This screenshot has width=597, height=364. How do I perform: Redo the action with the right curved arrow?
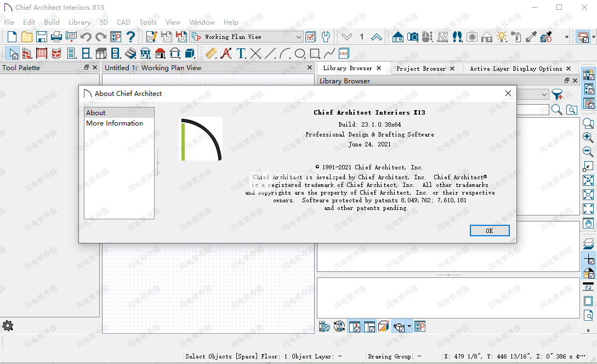pos(100,37)
